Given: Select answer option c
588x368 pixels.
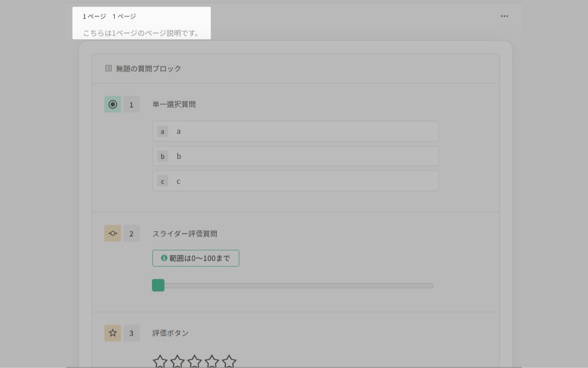Looking at the screenshot, I should (296, 181).
